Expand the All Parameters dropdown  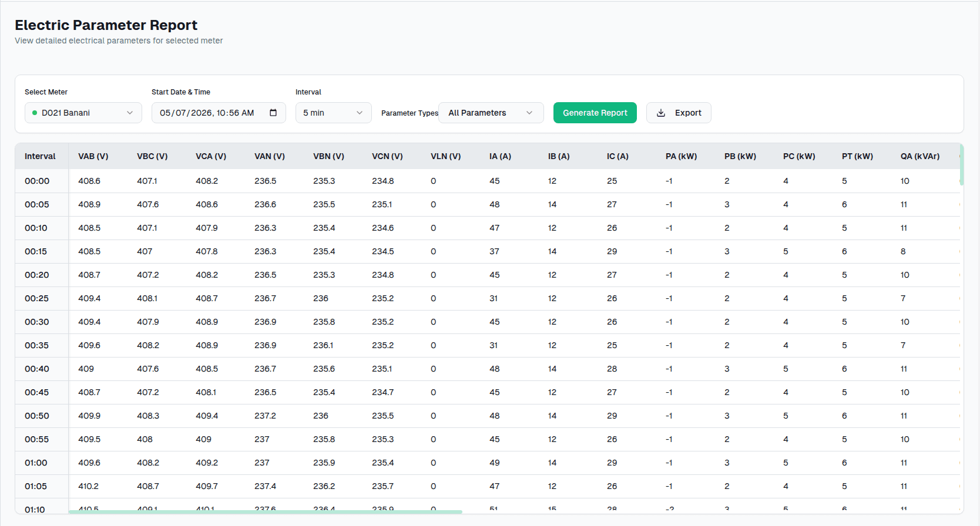tap(491, 113)
